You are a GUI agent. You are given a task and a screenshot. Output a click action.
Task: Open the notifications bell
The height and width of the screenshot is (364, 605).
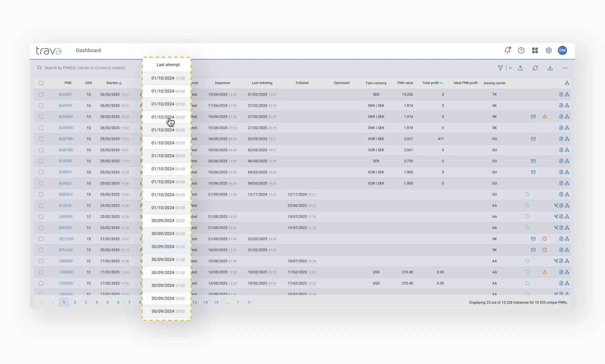click(507, 50)
